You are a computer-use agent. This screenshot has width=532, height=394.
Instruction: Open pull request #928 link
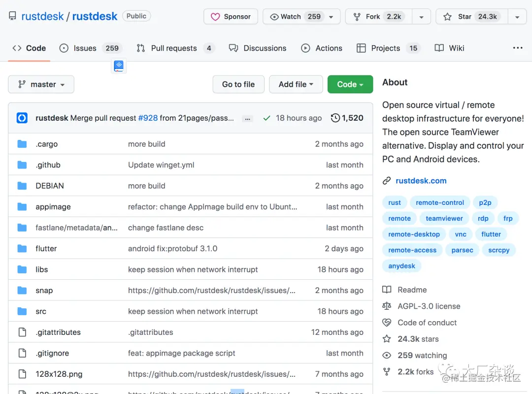click(x=148, y=118)
